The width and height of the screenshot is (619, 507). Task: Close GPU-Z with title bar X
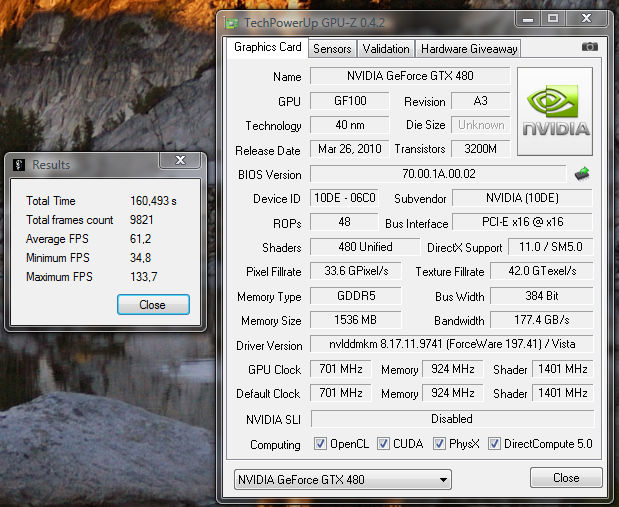(x=586, y=19)
